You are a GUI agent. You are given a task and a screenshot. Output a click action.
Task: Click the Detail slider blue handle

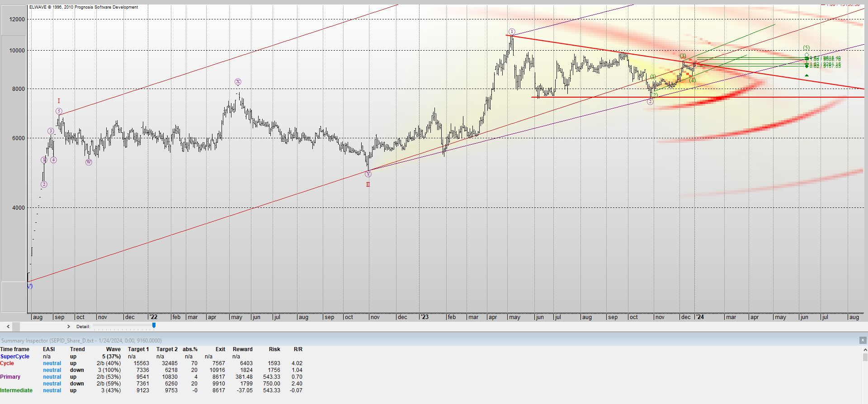(x=154, y=325)
